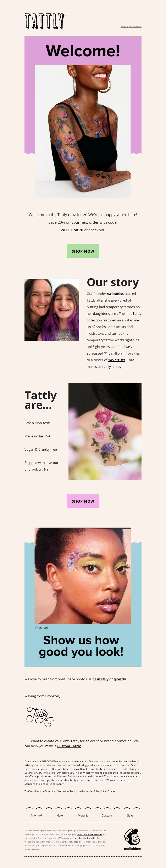Open Subscription Preferences link

coord(89,834)
